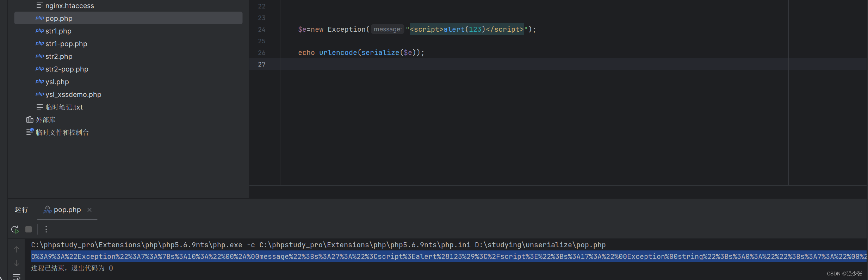Click the serialize function call
Image resolution: width=868 pixels, height=280 pixels.
point(380,52)
